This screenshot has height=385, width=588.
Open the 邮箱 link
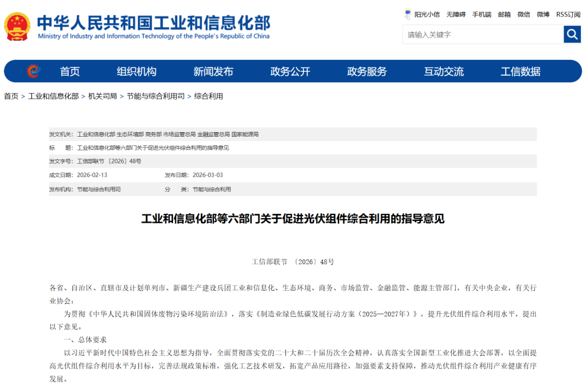point(504,15)
